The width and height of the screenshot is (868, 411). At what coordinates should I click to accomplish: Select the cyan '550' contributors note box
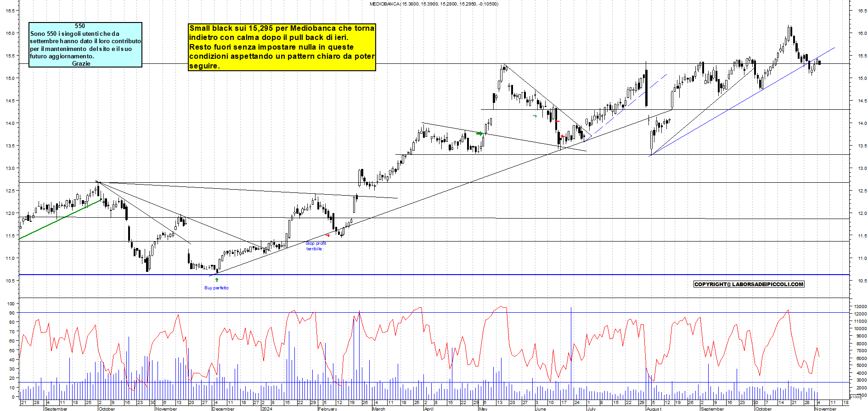point(85,45)
